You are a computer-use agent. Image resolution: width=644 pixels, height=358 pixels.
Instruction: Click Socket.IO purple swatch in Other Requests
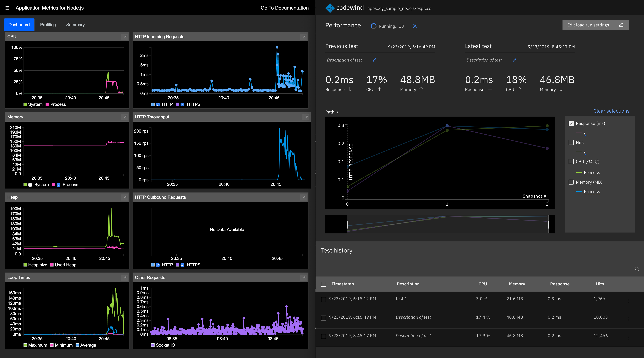[x=153, y=345]
